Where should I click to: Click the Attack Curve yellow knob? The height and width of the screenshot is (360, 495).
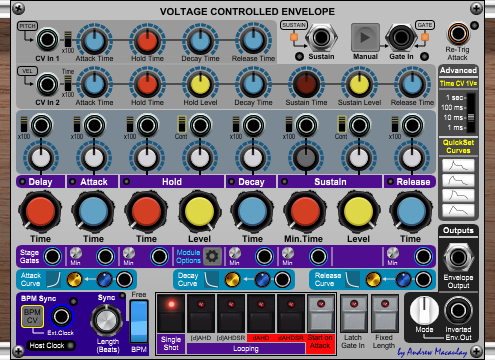[x=74, y=280]
